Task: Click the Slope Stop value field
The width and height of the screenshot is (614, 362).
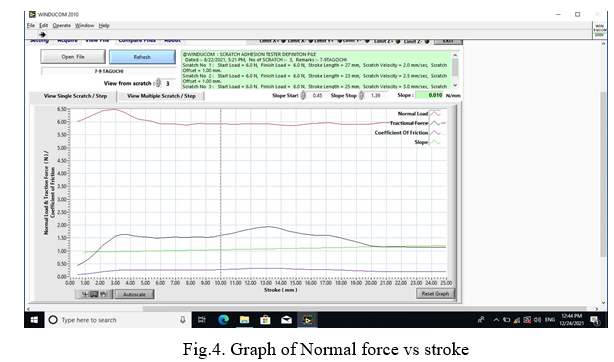Action: [376, 96]
